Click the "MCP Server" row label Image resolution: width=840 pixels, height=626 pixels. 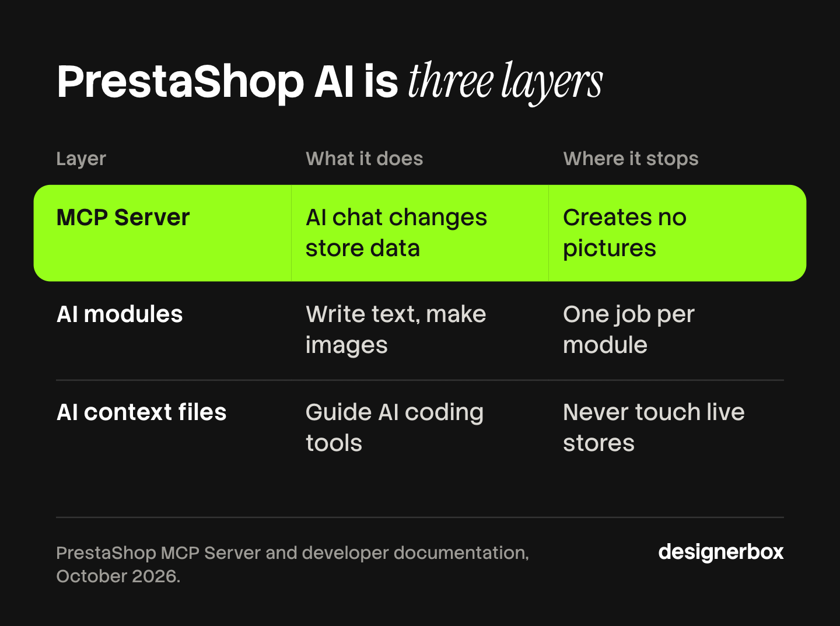pyautogui.click(x=123, y=217)
